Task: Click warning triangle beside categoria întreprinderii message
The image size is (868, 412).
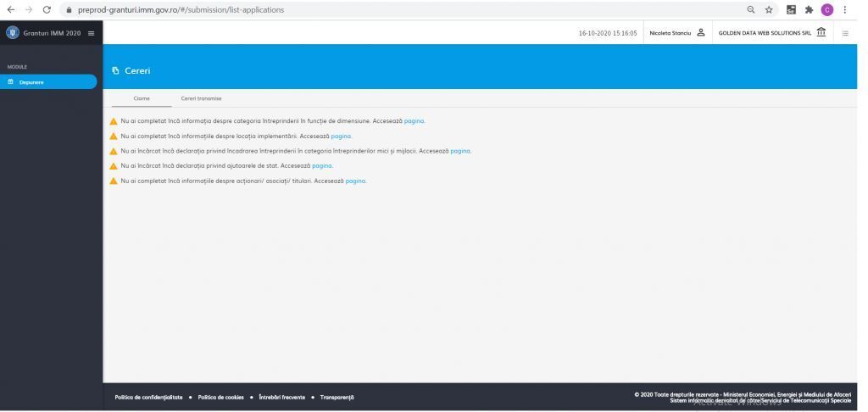Action: [114, 121]
